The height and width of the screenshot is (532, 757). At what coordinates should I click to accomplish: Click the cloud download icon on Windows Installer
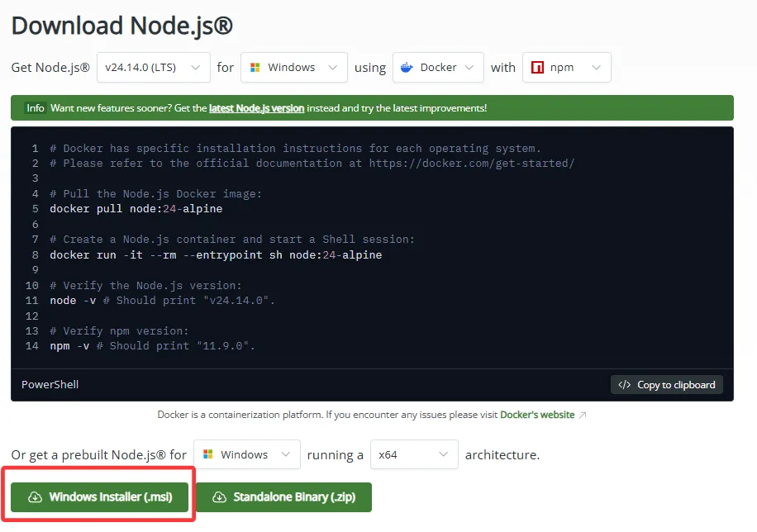point(36,496)
